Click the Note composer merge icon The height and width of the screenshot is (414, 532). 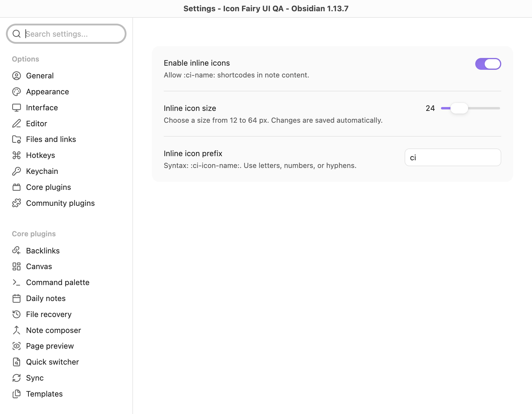point(17,330)
